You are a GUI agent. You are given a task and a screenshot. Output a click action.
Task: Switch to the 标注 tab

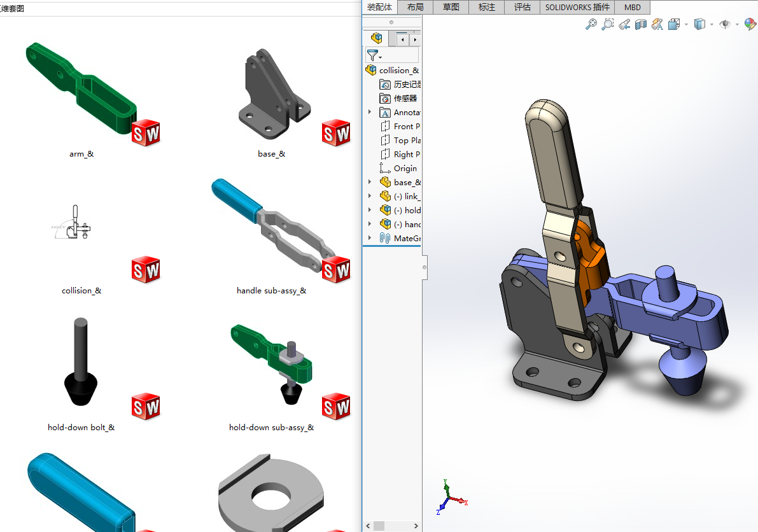pos(487,7)
